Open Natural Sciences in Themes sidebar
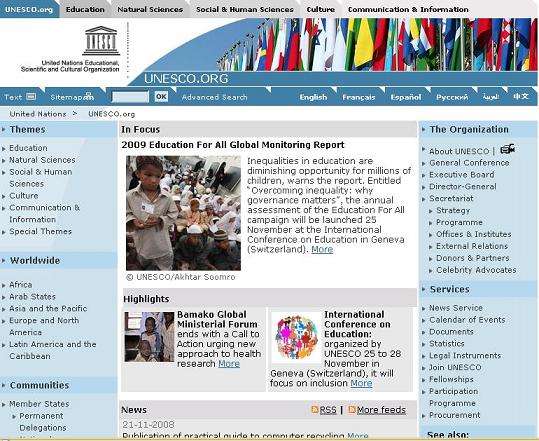Image resolution: width=539 pixels, height=441 pixels. pos(42,160)
